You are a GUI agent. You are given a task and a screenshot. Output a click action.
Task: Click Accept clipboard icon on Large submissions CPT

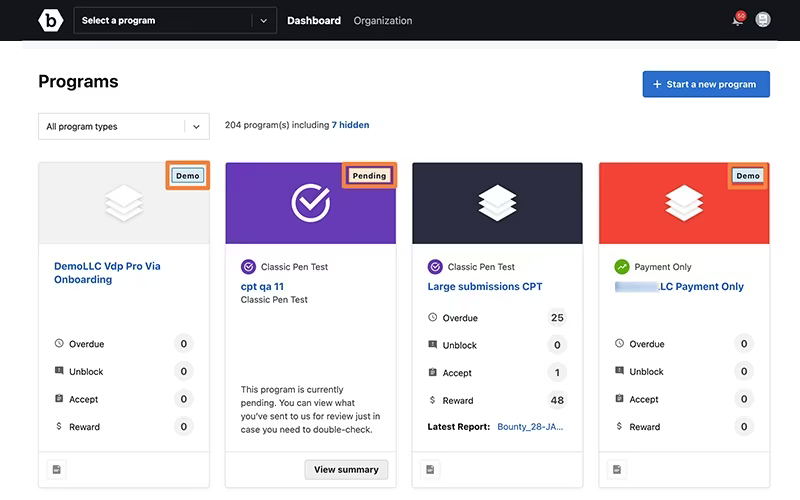pyautogui.click(x=433, y=372)
